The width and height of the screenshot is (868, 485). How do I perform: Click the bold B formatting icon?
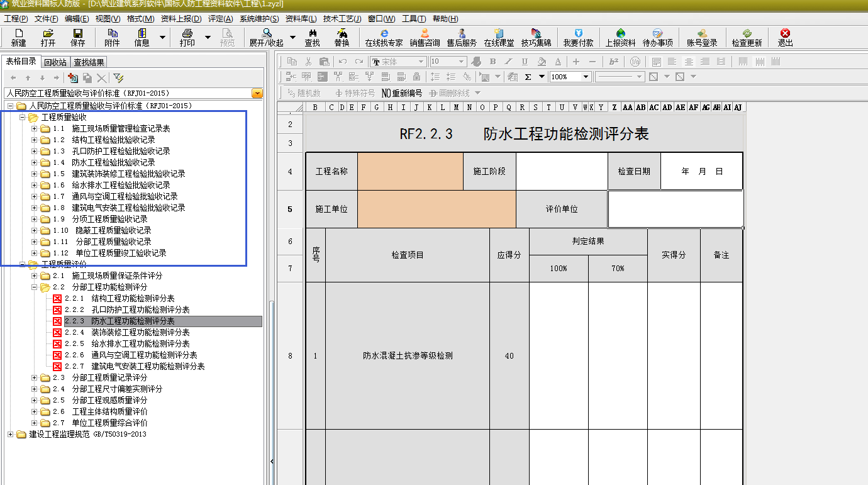(x=492, y=62)
